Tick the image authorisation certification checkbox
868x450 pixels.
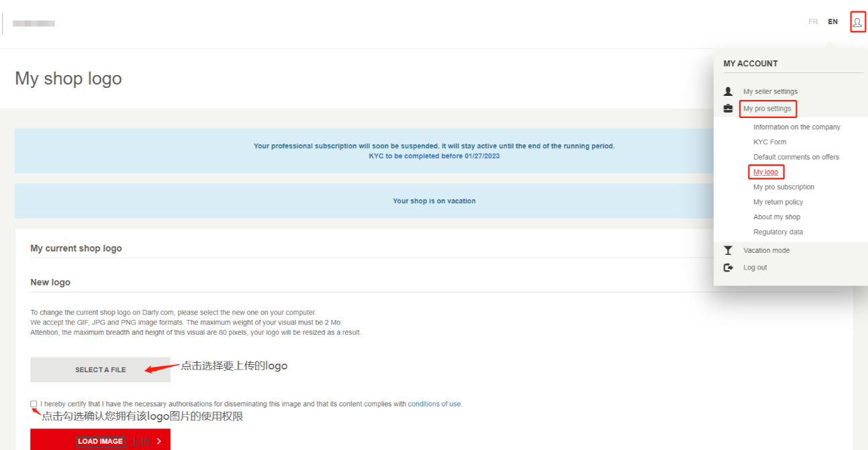point(34,404)
